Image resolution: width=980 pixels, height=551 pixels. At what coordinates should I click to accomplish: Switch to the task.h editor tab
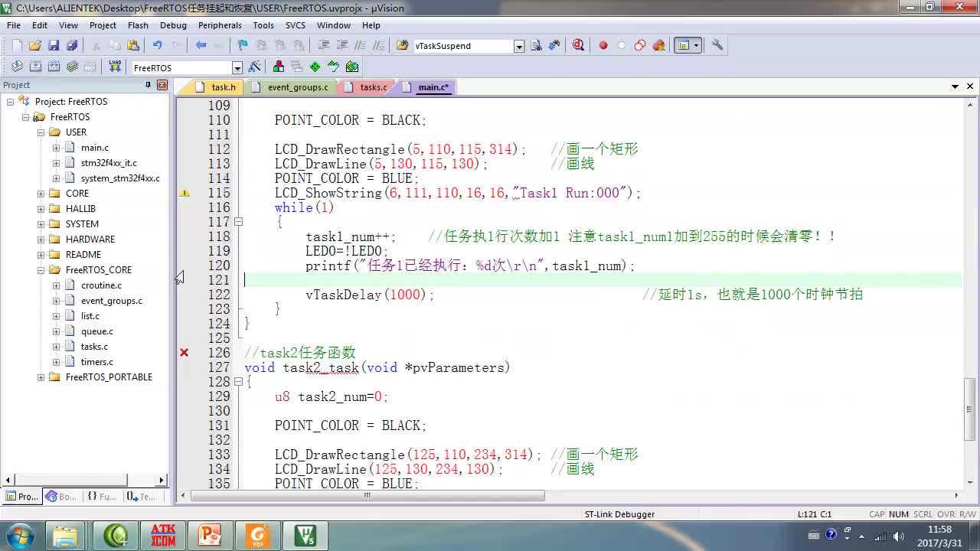tap(217, 87)
